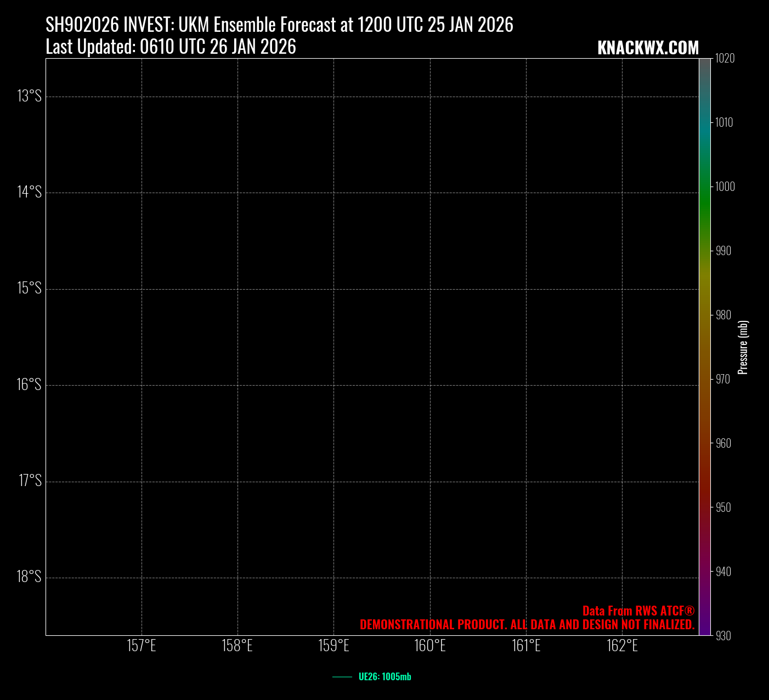The width and height of the screenshot is (769, 700).
Task: Click the 16°S latitude label
Action: pyautogui.click(x=29, y=385)
